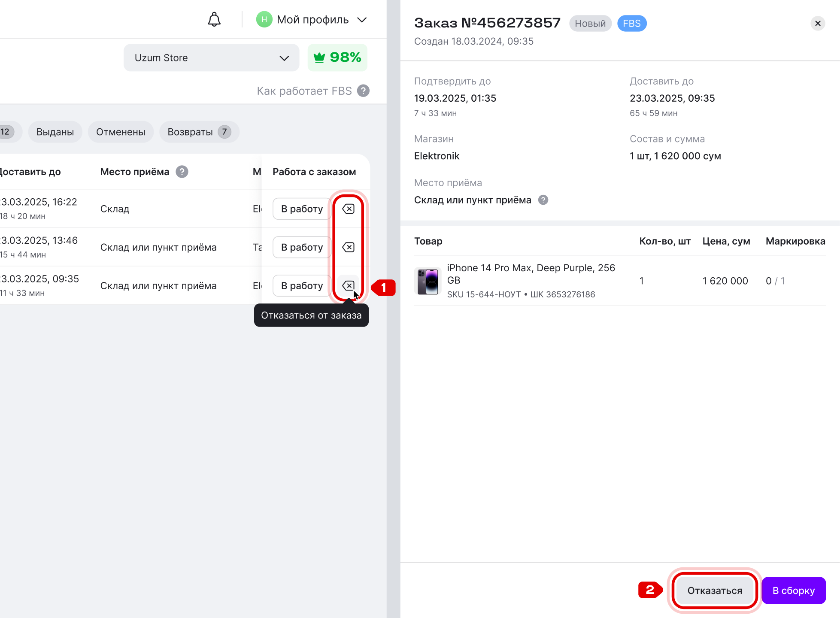This screenshot has height=618, width=840.
Task: Click help icon next to Склад или пункт приёма
Action: (x=543, y=200)
